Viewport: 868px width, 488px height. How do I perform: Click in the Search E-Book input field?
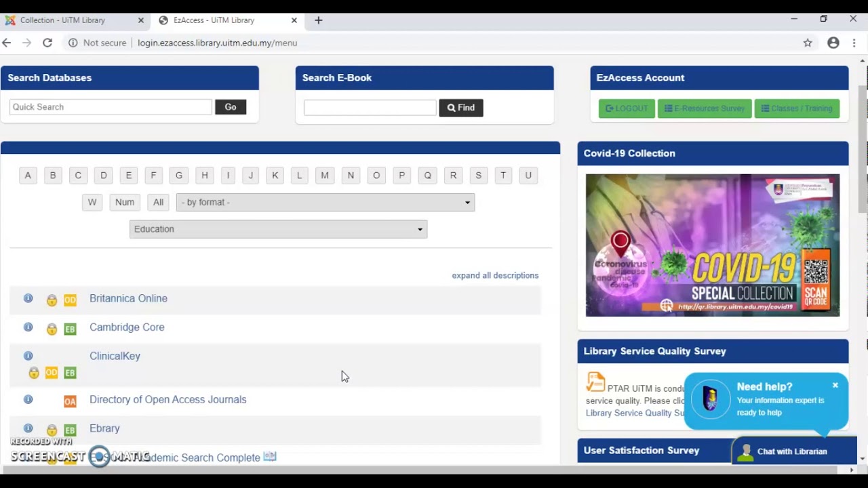(370, 108)
